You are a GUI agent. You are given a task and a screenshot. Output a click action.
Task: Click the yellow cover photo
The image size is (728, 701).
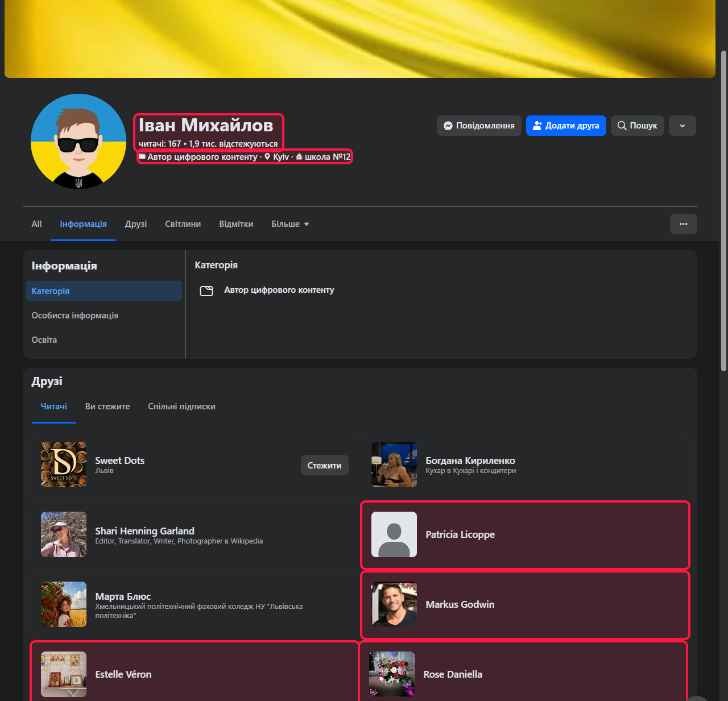pos(360,39)
